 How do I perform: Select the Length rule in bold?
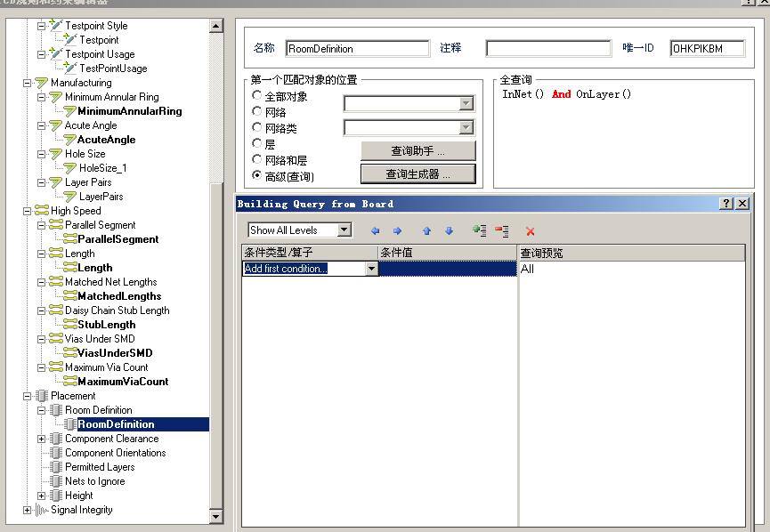95,268
